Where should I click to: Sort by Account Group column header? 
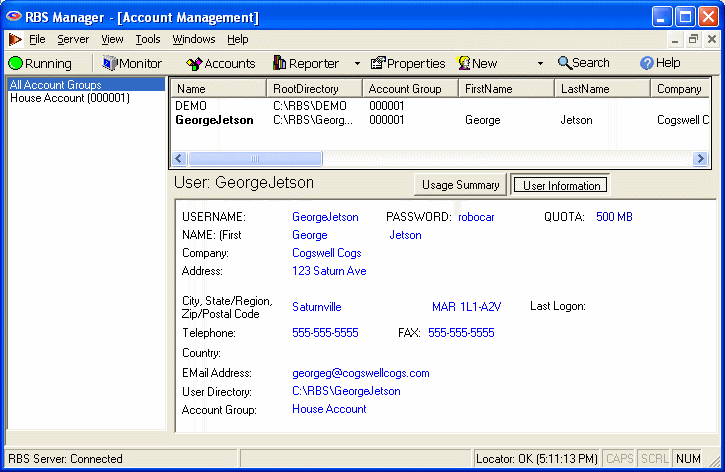[410, 88]
